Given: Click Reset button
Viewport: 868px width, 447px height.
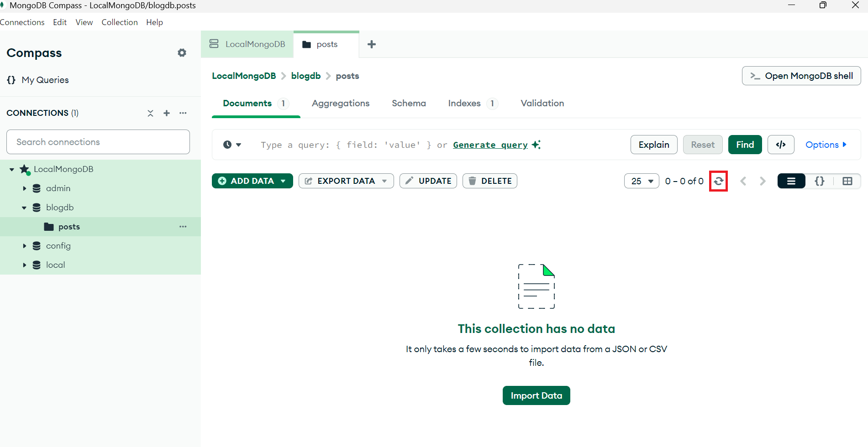Looking at the screenshot, I should (x=703, y=145).
